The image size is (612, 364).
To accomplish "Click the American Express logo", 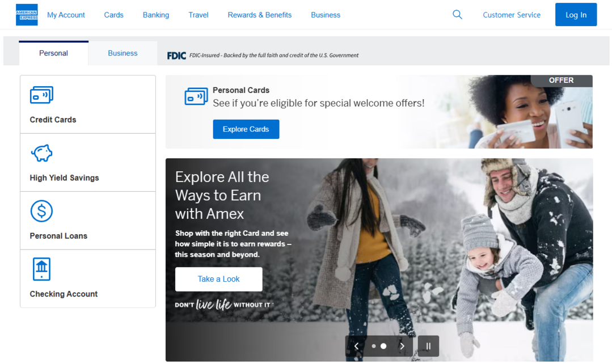I will [27, 15].
